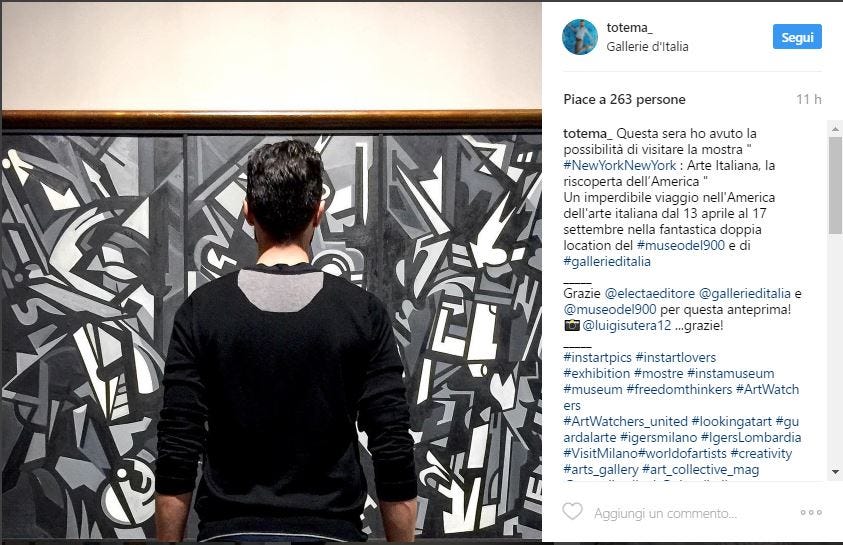Click the post photo of the painting

[272, 271]
